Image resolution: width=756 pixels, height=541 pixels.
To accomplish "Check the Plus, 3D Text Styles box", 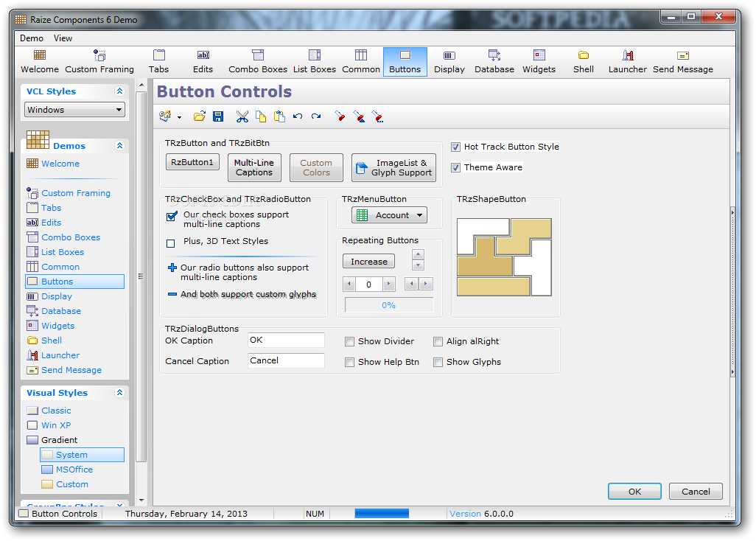I will tap(171, 243).
